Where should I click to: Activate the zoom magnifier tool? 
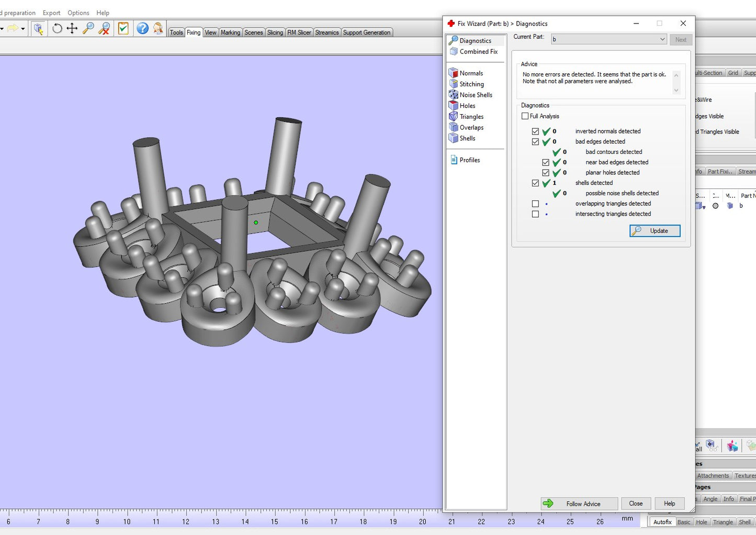pos(88,29)
